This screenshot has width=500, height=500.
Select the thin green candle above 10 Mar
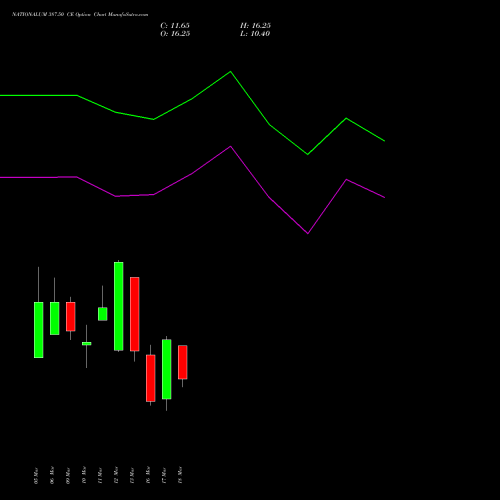click(x=87, y=344)
